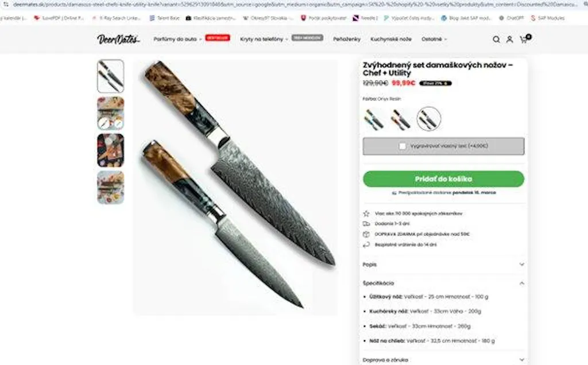Open the SAP Modules bookmark
The height and width of the screenshot is (365, 588).
tap(547, 18)
